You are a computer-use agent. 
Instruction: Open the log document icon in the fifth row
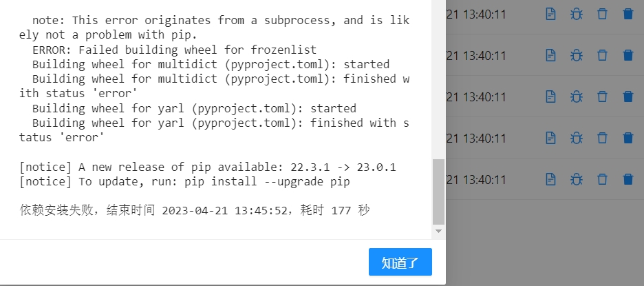tap(550, 179)
